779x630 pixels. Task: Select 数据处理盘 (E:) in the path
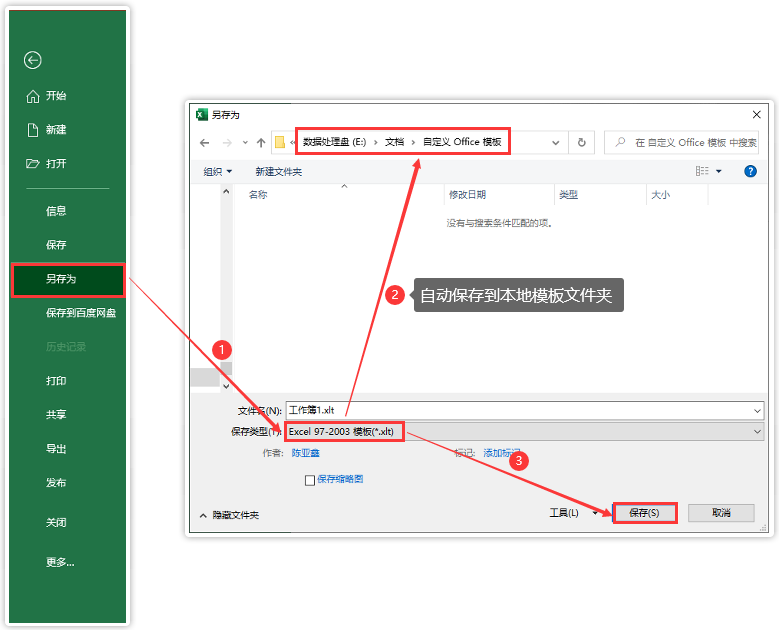click(334, 142)
